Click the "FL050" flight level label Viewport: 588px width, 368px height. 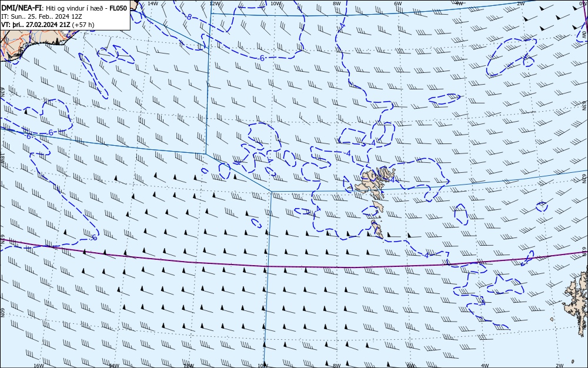click(119, 8)
